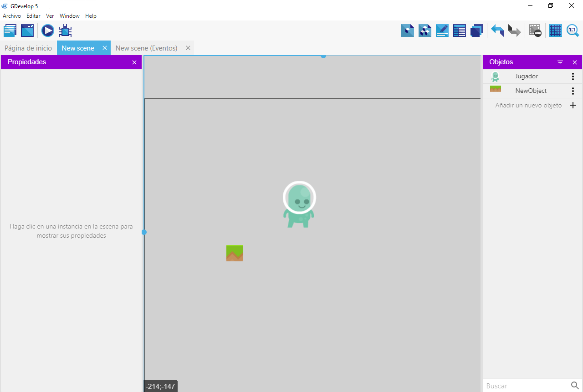
Task: Open the Archivo menu
Action: [12, 16]
